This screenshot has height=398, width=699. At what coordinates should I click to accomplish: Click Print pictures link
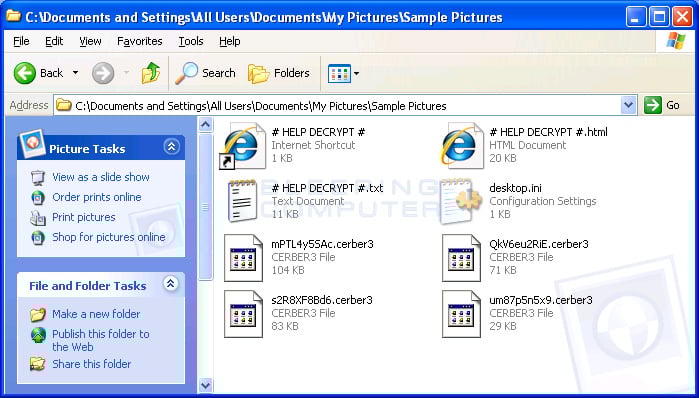coord(84,217)
